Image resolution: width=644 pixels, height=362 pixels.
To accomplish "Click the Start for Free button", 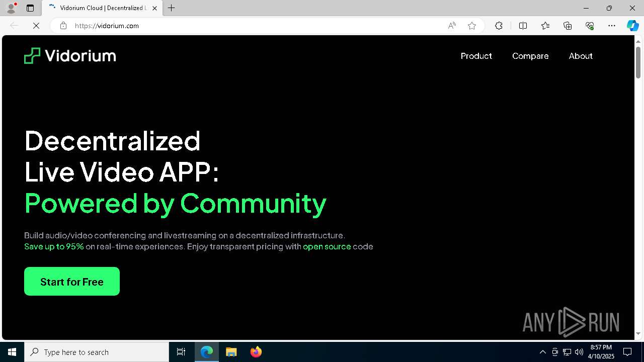I will 72,281.
